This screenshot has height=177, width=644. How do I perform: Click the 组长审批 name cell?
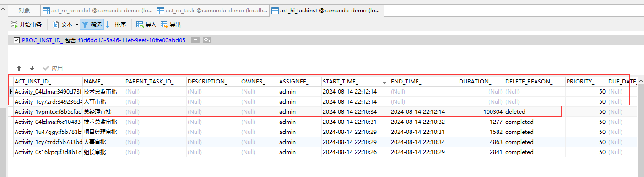103,152
